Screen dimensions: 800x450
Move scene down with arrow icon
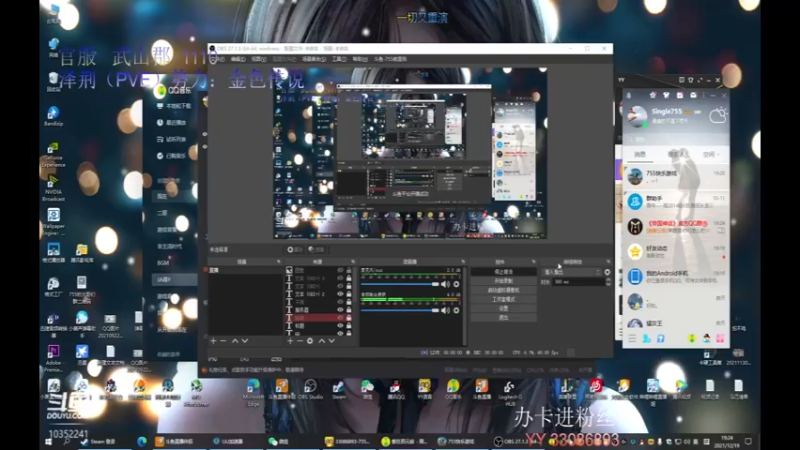tap(245, 341)
